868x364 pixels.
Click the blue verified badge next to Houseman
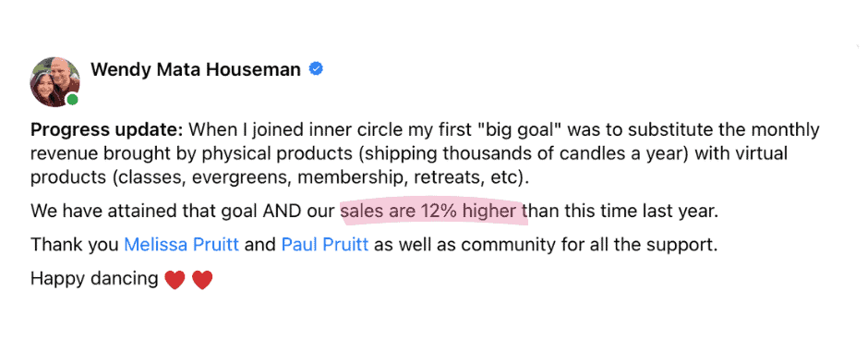[x=316, y=69]
